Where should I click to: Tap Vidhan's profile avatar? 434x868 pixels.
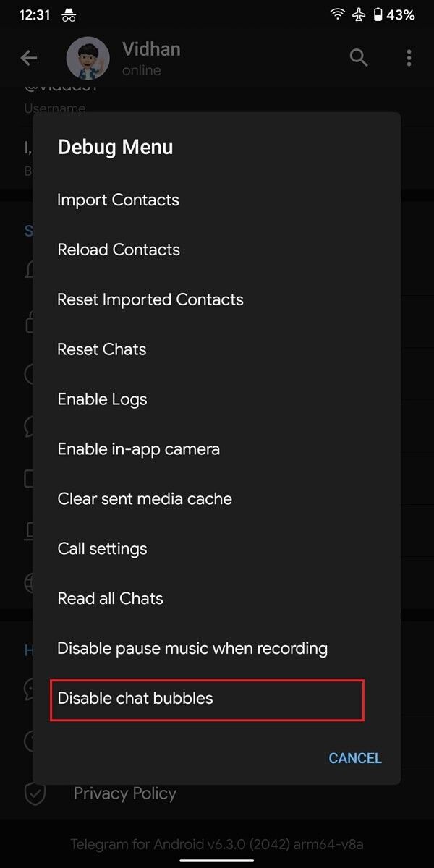coord(88,59)
